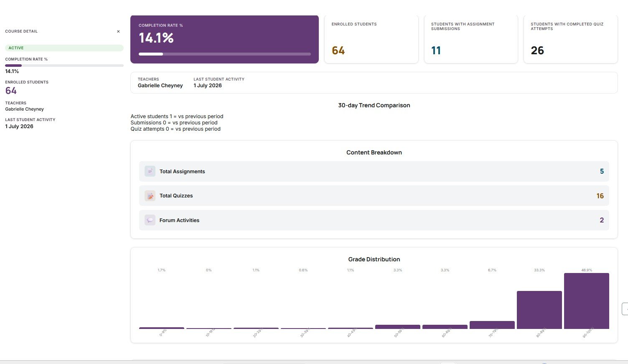
Task: Click the 14.1% value in purple card
Action: coord(156,38)
